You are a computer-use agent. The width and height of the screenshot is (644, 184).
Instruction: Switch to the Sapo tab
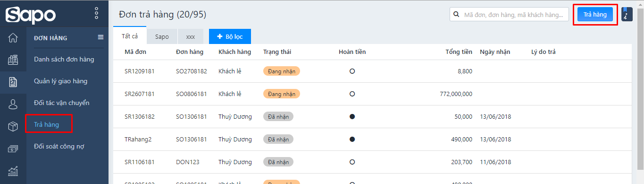(162, 36)
